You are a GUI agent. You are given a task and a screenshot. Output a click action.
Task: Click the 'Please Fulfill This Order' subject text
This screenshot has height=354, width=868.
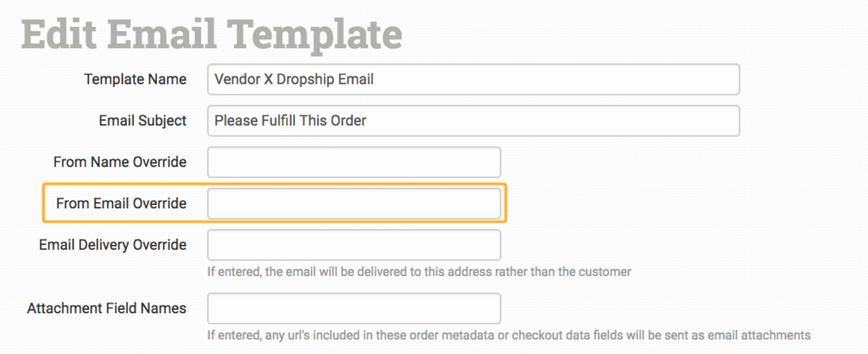[x=290, y=120]
